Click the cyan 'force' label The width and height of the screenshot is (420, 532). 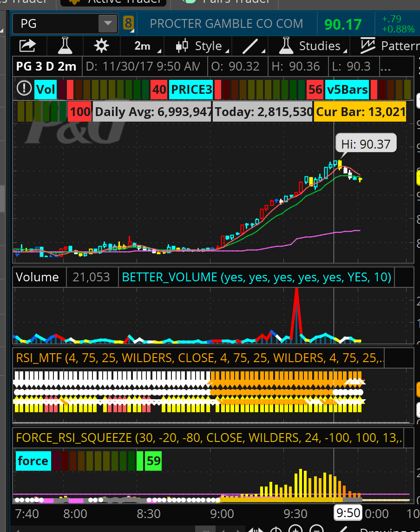click(x=33, y=461)
